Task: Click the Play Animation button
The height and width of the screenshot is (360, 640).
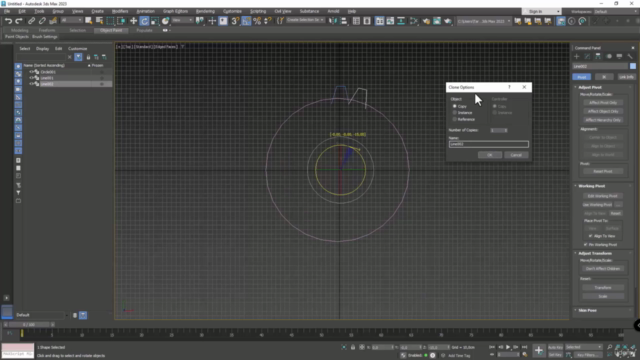Action: [x=508, y=347]
